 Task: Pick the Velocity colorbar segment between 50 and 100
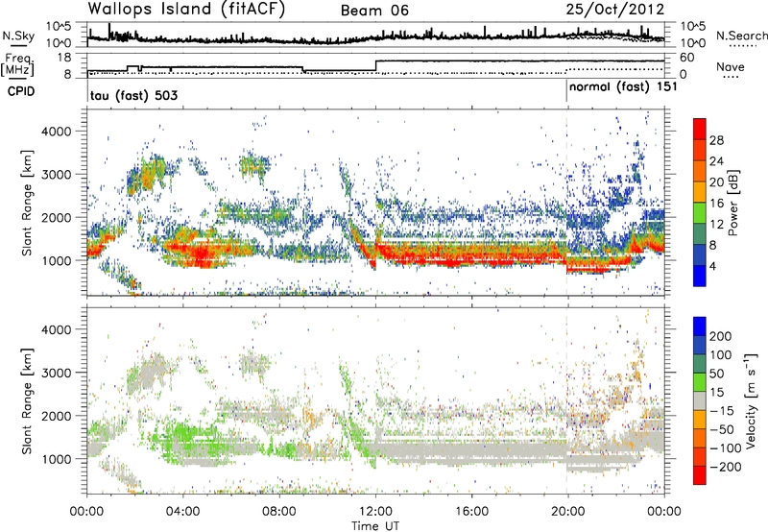[x=700, y=364]
